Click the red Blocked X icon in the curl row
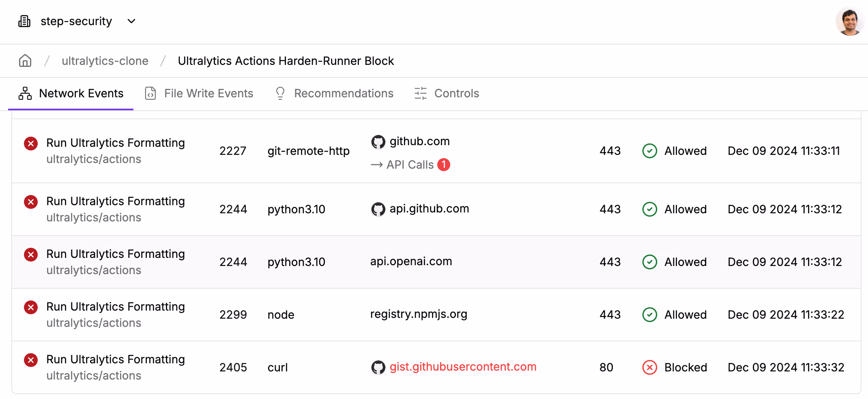Screen dimensions: 868x399 [650, 367]
